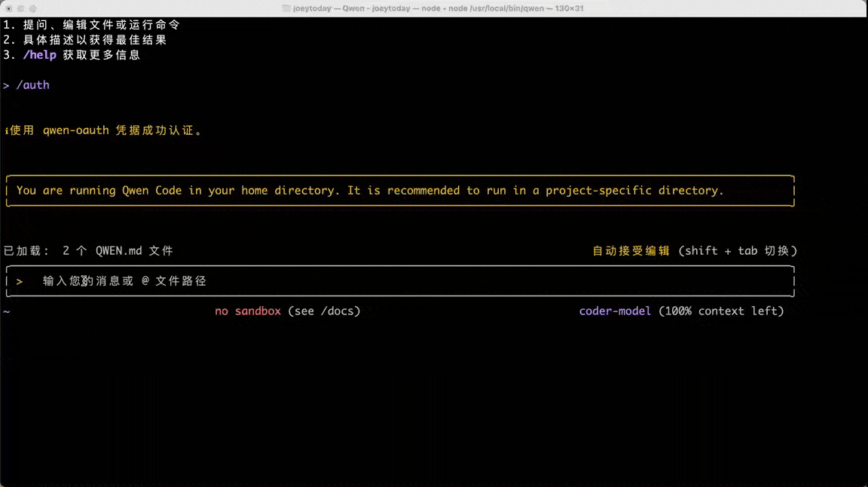Click the '(see /docs)' hint
Viewport: 868px width, 487px height.
[324, 311]
